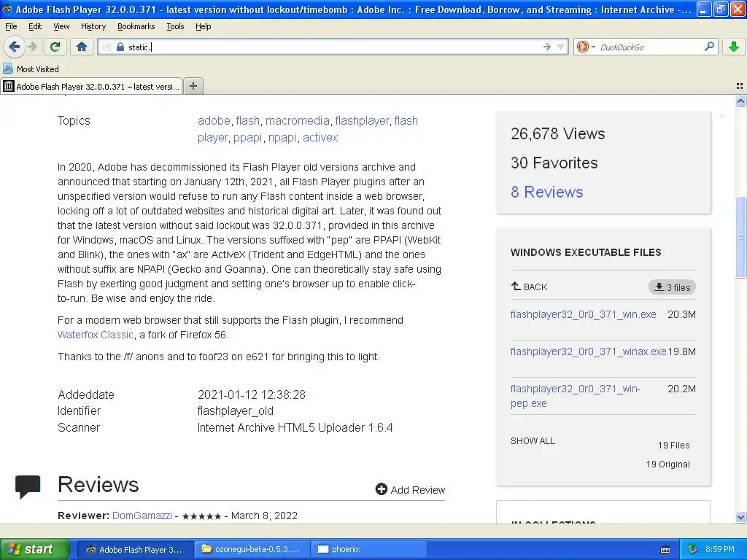This screenshot has width=747, height=560.
Task: Click the 2021-01-12 12:38:28 Addeddate value
Action: (252, 394)
